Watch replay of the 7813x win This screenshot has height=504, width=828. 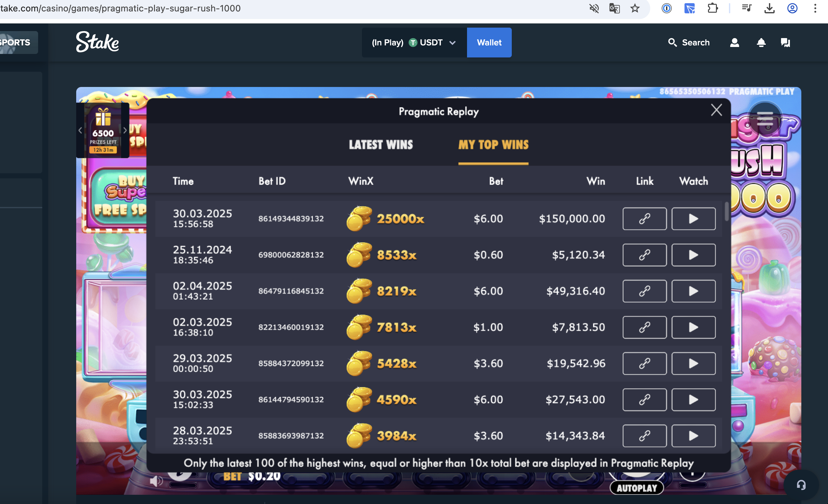(693, 327)
